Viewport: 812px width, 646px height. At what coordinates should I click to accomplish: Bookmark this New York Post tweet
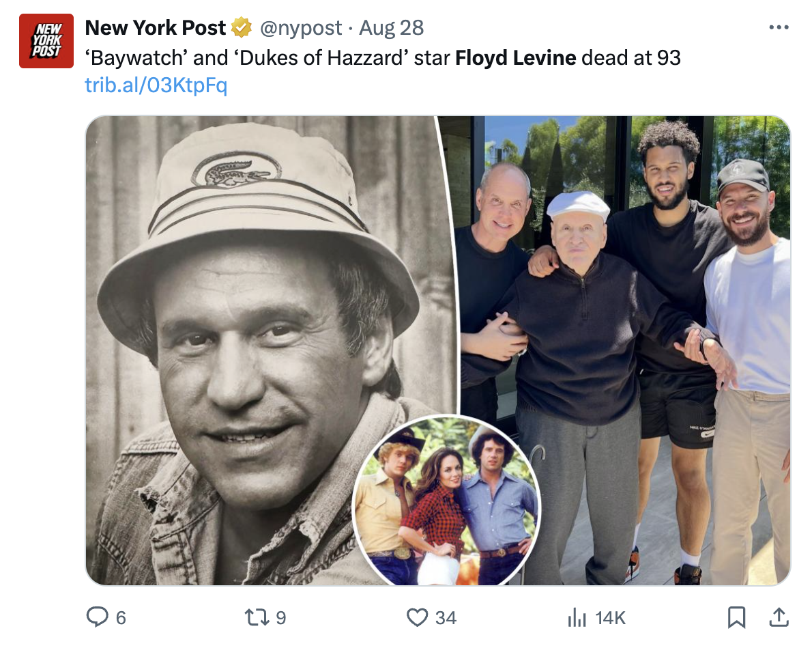(x=736, y=617)
